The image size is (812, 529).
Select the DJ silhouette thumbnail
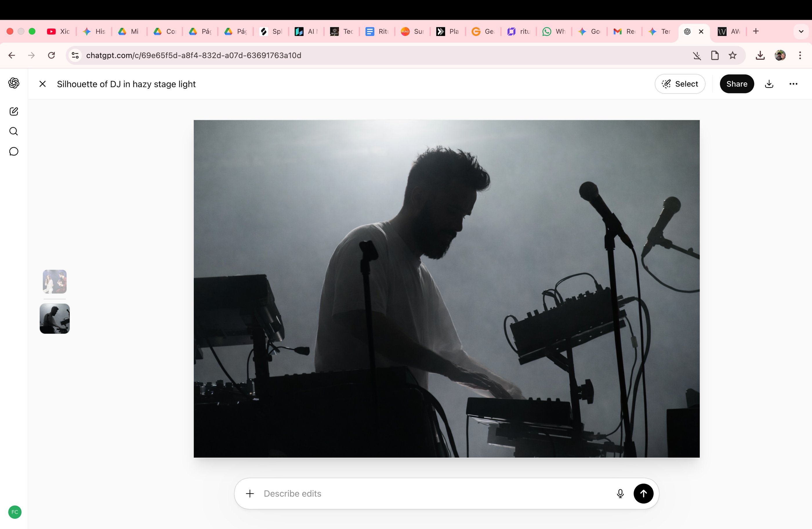(x=55, y=318)
